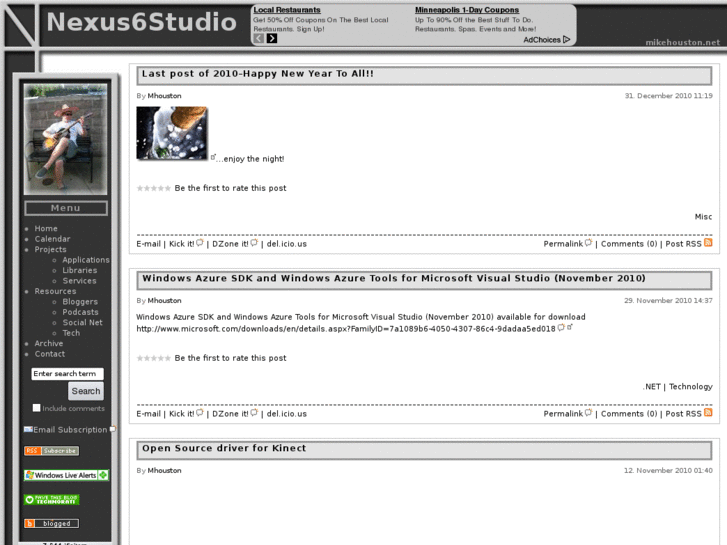Open Calendar in the sidebar menu
This screenshot has width=727, height=545.
[x=52, y=239]
